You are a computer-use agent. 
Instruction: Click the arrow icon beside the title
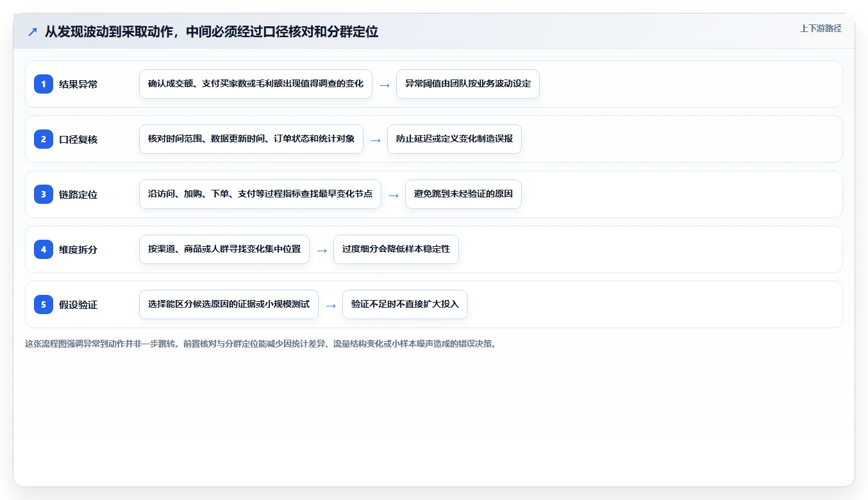point(33,32)
